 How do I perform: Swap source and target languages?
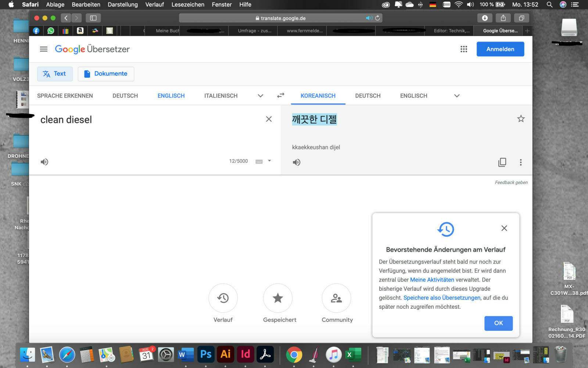280,96
